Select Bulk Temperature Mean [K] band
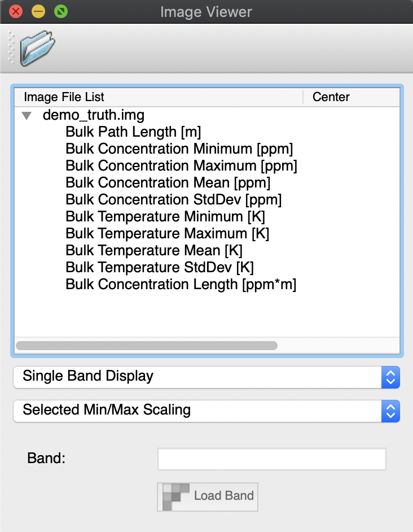The image size is (413, 532). coord(154,251)
